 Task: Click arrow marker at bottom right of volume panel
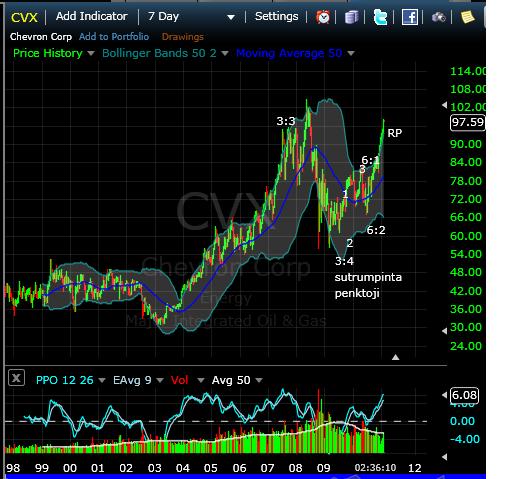pyautogui.click(x=444, y=457)
